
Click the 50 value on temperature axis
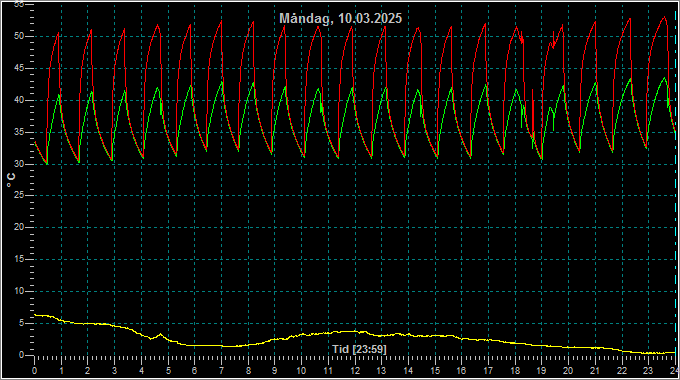coord(19,36)
